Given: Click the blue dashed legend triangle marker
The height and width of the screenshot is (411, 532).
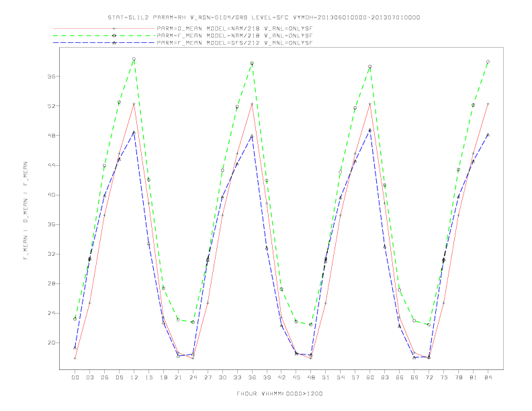Looking at the screenshot, I should (x=114, y=43).
